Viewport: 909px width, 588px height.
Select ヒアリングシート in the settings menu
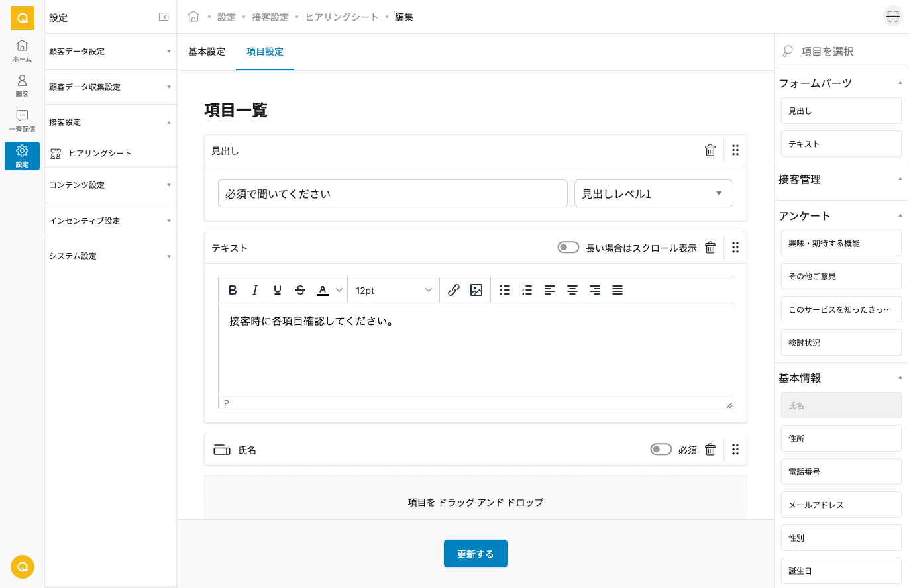tap(100, 154)
